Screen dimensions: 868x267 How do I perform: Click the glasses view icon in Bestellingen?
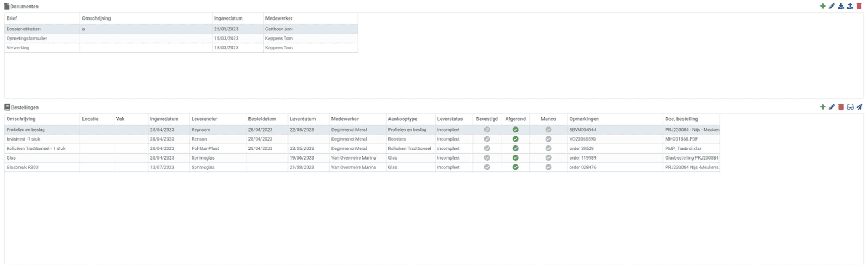click(x=850, y=107)
